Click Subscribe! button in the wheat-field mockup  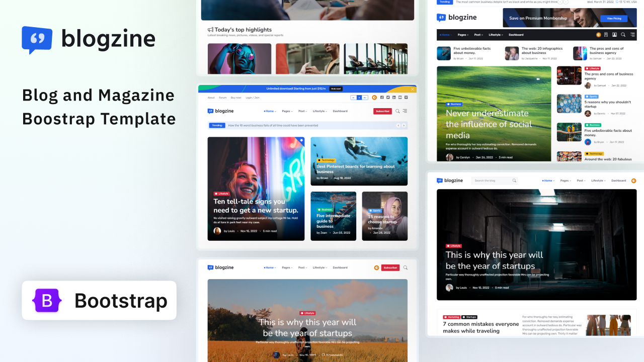click(390, 268)
